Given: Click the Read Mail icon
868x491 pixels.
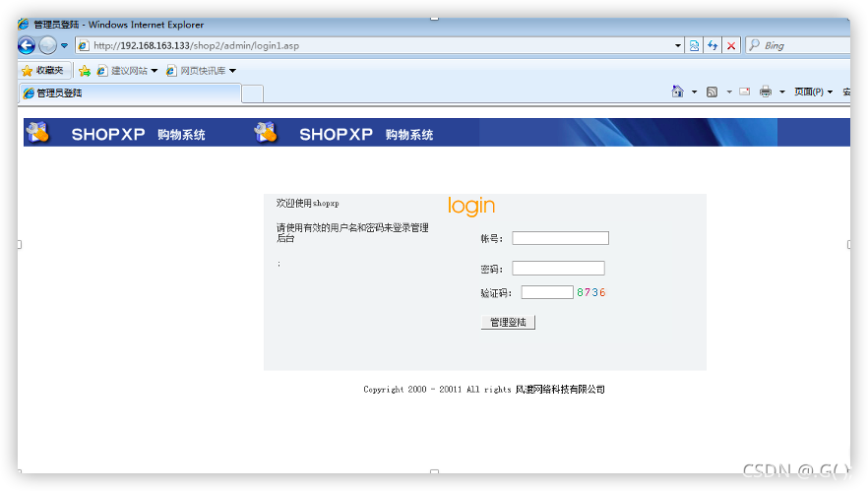Looking at the screenshot, I should [x=745, y=92].
